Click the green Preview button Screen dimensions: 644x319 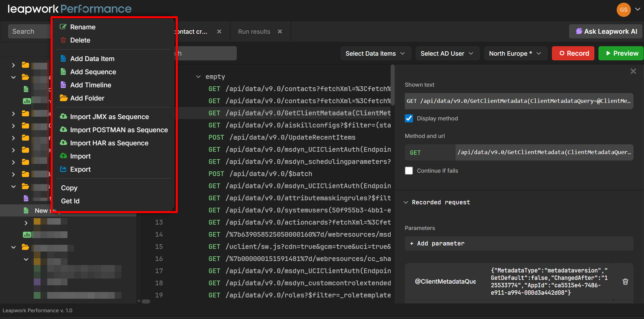click(621, 53)
